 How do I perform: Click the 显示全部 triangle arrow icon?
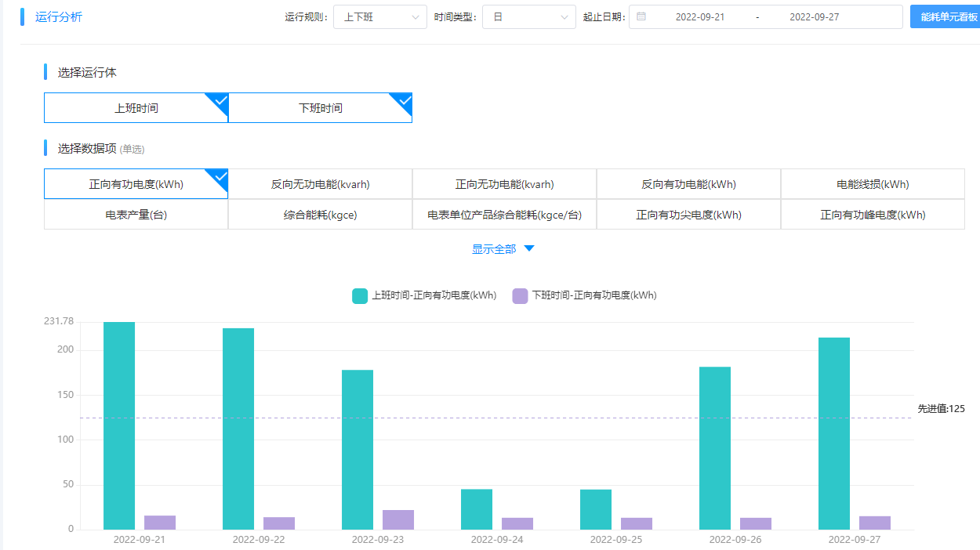[529, 249]
